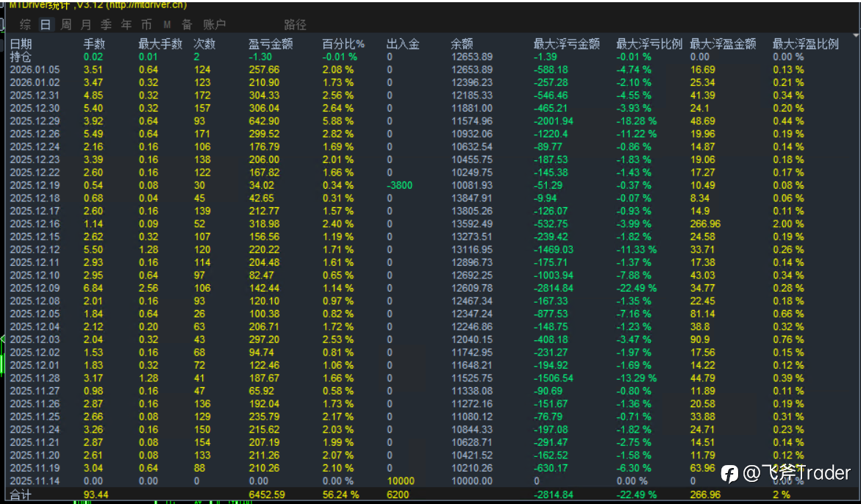Click the 6.84 lots cell
The image size is (861, 504).
(x=93, y=288)
